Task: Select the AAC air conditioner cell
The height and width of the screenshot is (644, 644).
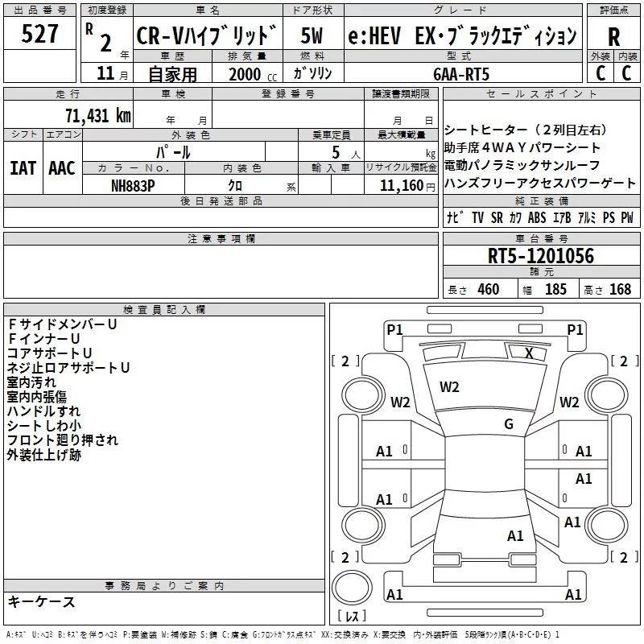Action: 62,167
